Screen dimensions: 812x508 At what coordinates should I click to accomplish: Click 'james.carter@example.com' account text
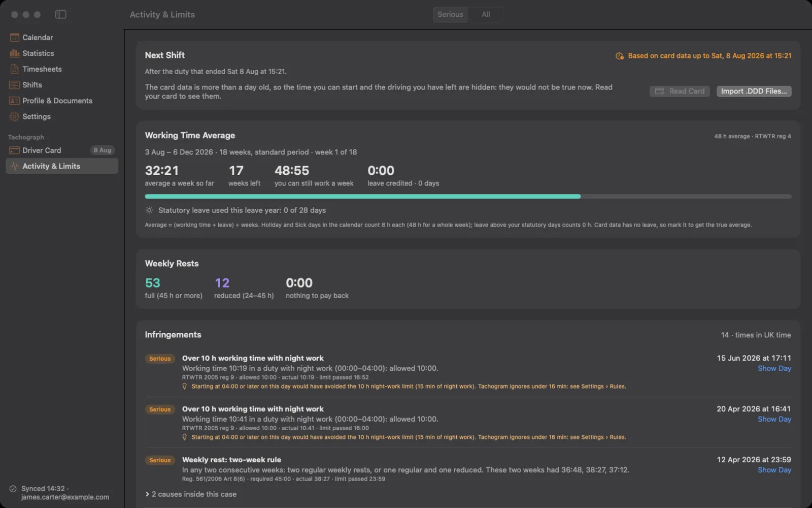[65, 497]
